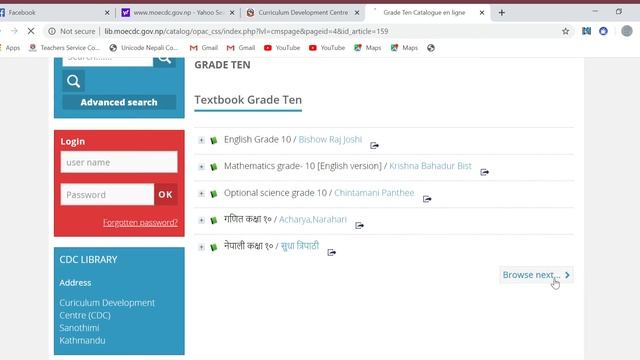Bookmark this page with the star icon
Image resolution: width=640 pixels, height=360 pixels.
[565, 31]
